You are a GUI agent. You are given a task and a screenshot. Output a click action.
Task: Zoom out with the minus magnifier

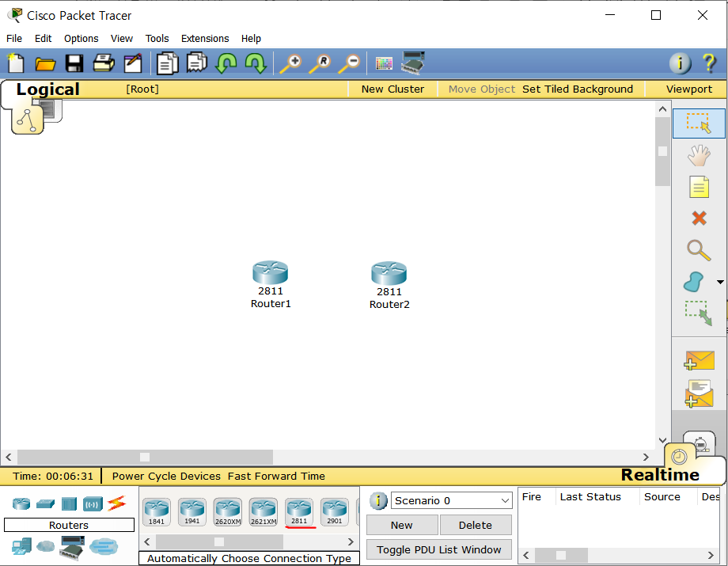[x=349, y=63]
